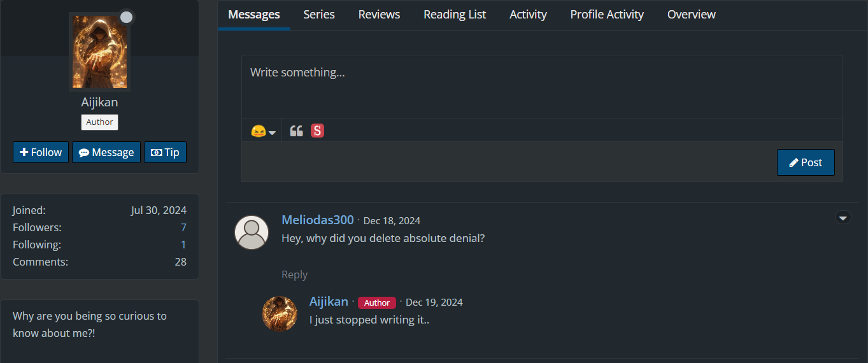Reply to Meliodas300's message
This screenshot has width=868, height=363.
click(x=294, y=274)
